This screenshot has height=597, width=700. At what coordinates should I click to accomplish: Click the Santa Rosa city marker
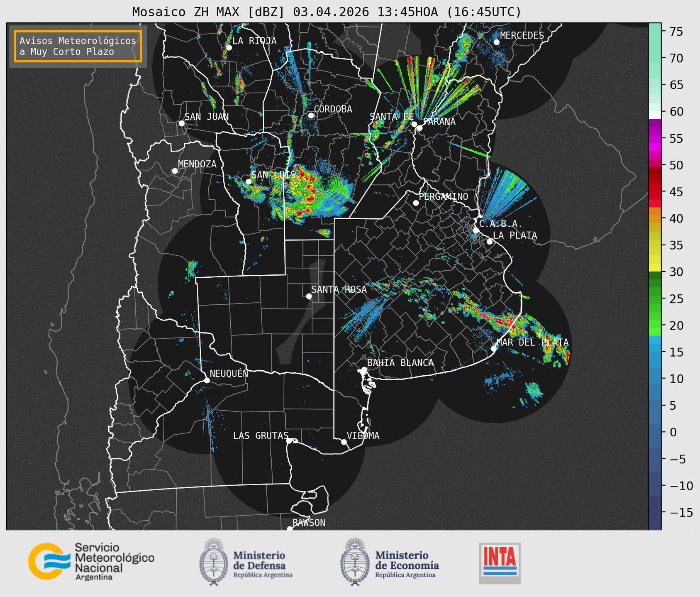pos(309,296)
